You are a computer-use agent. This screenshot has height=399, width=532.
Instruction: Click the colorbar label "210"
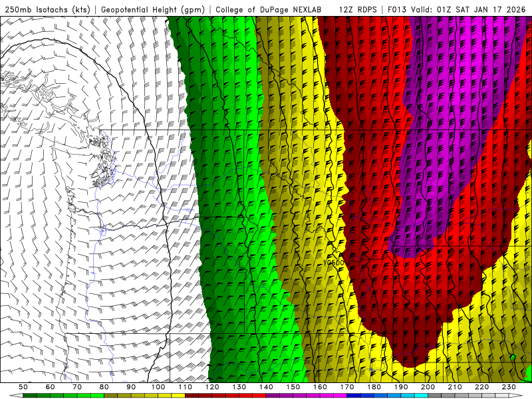coord(455,387)
